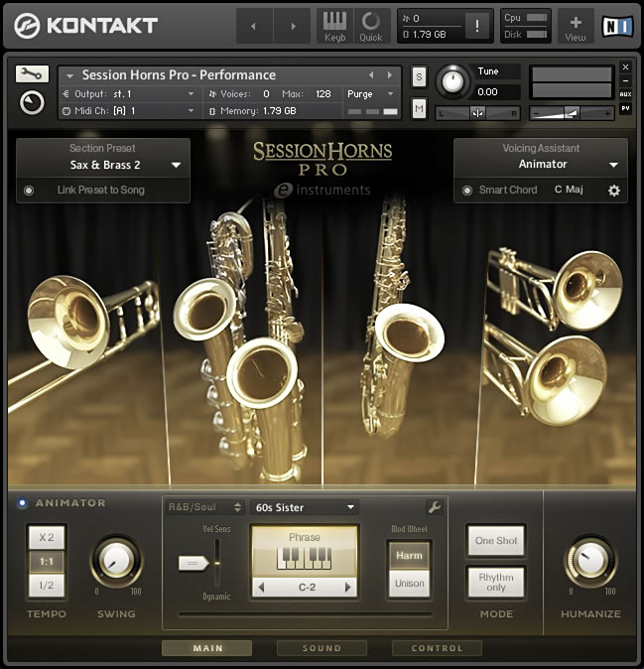
Task: Click the Vel Sens slider handle
Action: click(193, 564)
